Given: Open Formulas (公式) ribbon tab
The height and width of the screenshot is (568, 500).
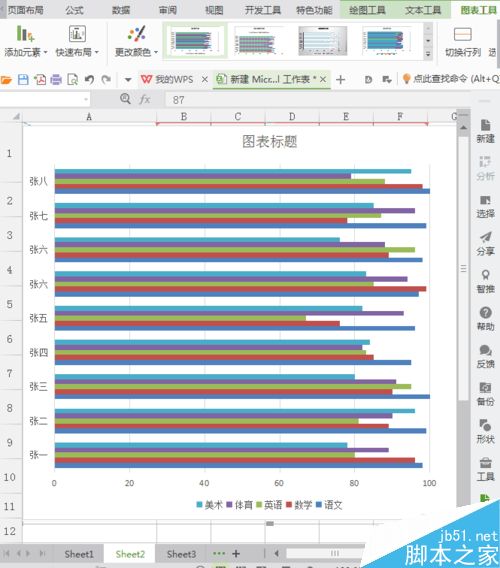Looking at the screenshot, I should [75, 10].
